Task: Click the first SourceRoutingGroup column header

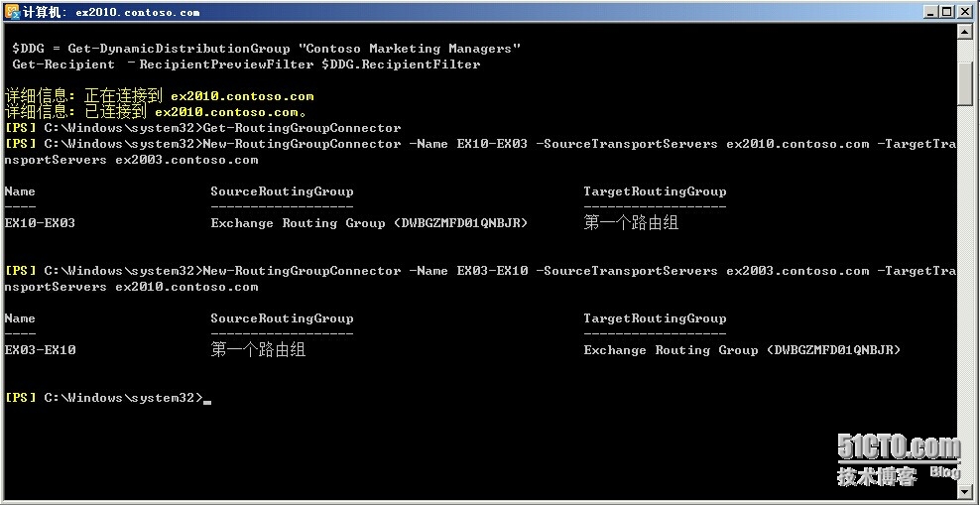Action: [282, 191]
